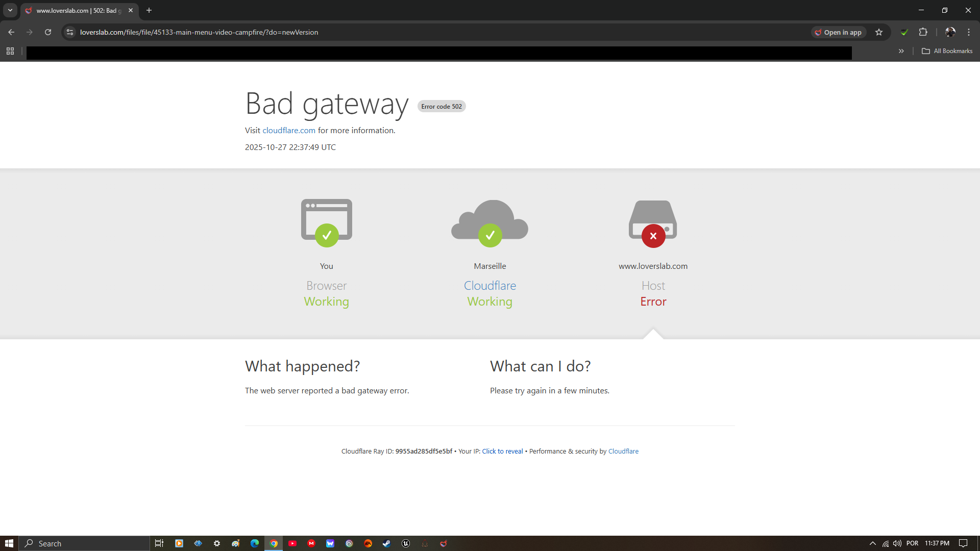Show hidden system tray icons
Screen dimensions: 980x551
coord(873,543)
